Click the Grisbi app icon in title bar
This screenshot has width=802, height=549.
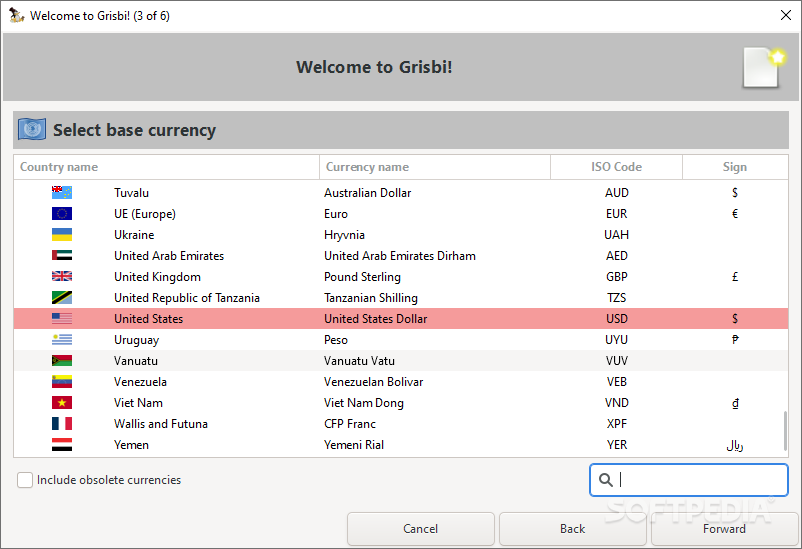(x=16, y=15)
